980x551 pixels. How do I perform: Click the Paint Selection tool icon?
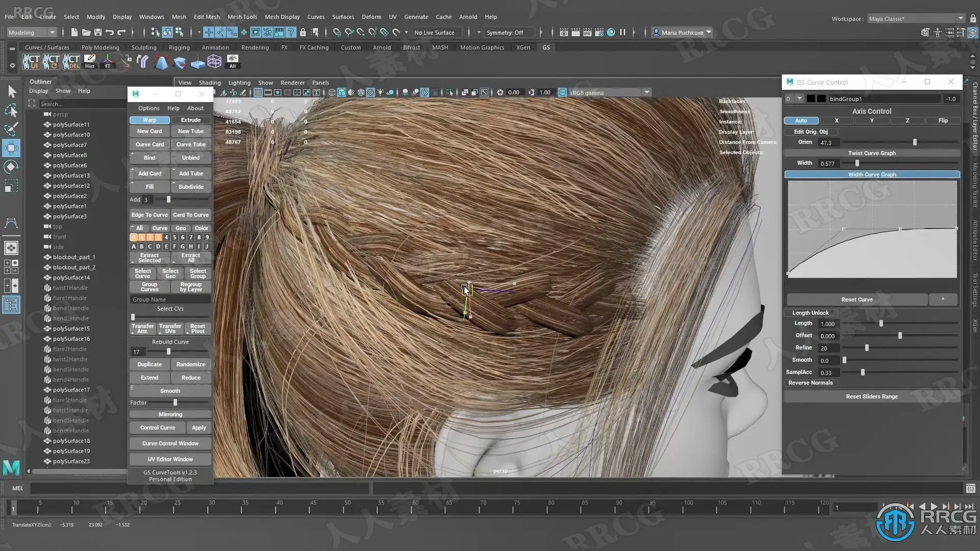[x=11, y=129]
